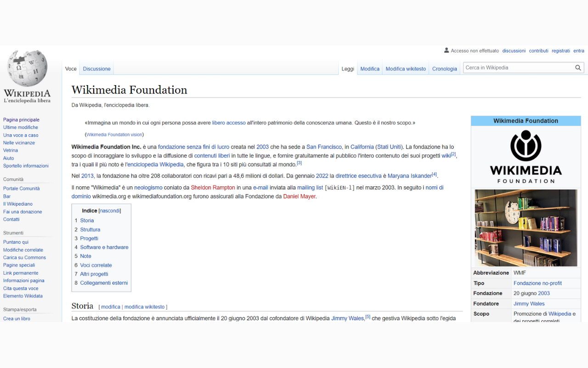Click Fai una donazione

click(23, 212)
